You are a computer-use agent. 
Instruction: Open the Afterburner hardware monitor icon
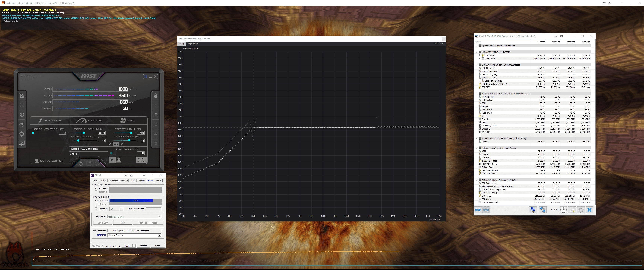pos(22,143)
